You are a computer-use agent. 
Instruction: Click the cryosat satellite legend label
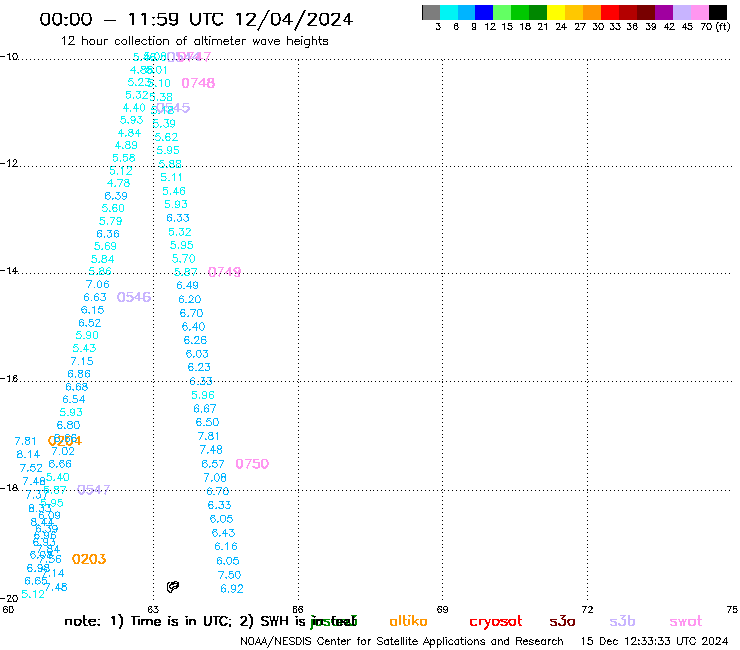[x=496, y=622]
